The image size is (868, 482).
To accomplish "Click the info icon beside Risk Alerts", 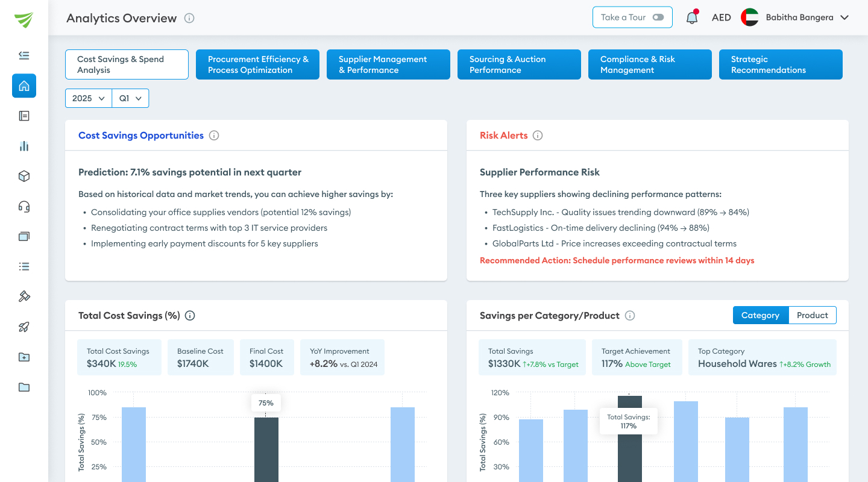I will coord(537,135).
